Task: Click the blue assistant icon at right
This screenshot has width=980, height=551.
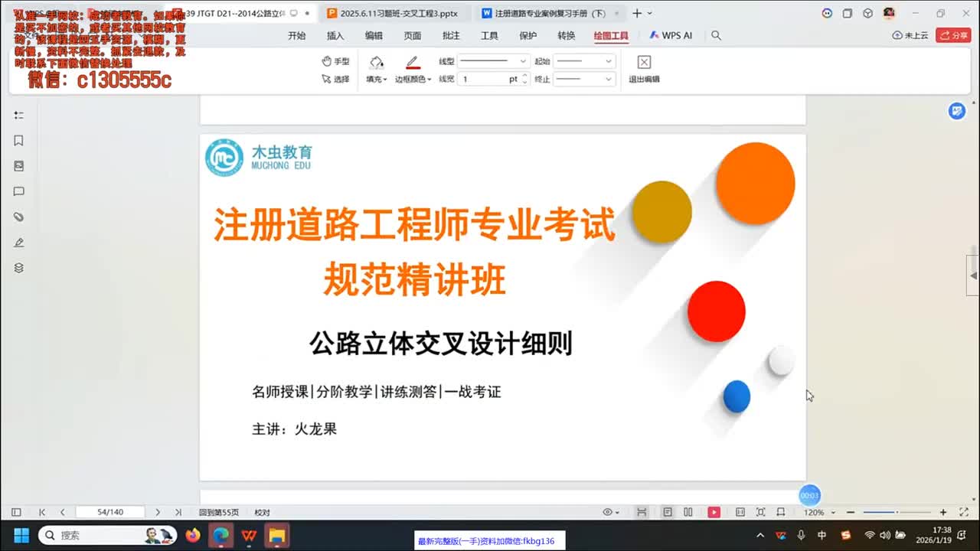Action: [957, 111]
